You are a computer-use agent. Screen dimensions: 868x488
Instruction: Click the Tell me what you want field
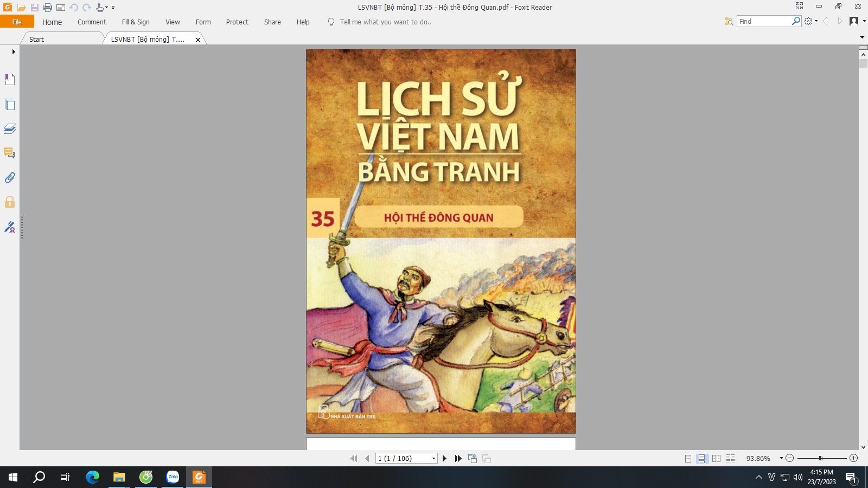[x=385, y=22]
